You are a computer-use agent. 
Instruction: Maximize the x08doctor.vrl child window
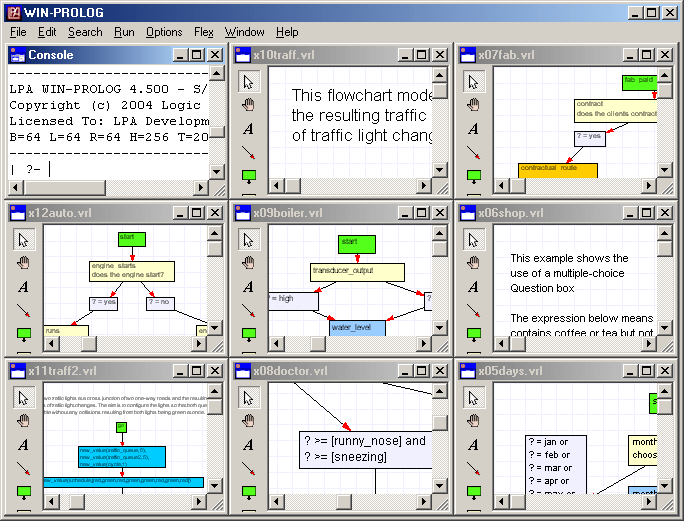coord(421,371)
